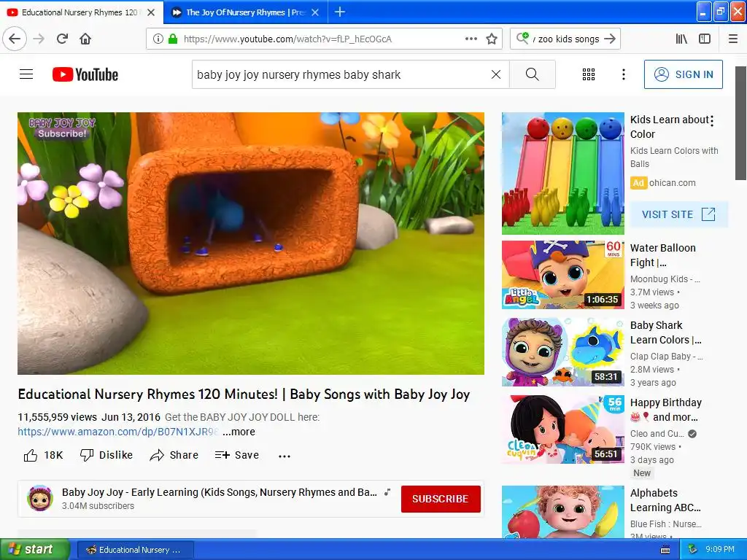Screen dimensions: 747x560
Task: Click the Share arrow button
Action: click(x=174, y=455)
